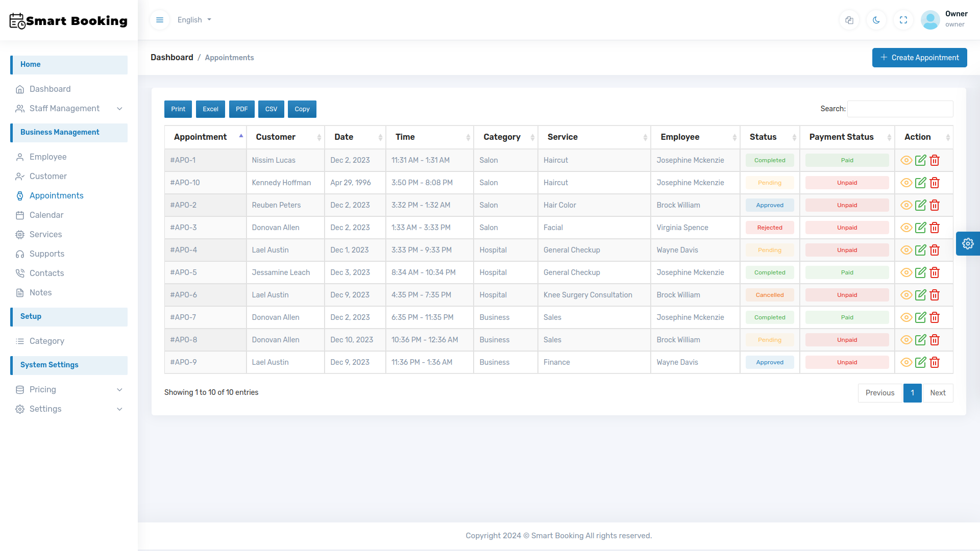This screenshot has height=551, width=980.
Task: Edit appointment #APO-1 using the pencil icon
Action: coord(921,160)
